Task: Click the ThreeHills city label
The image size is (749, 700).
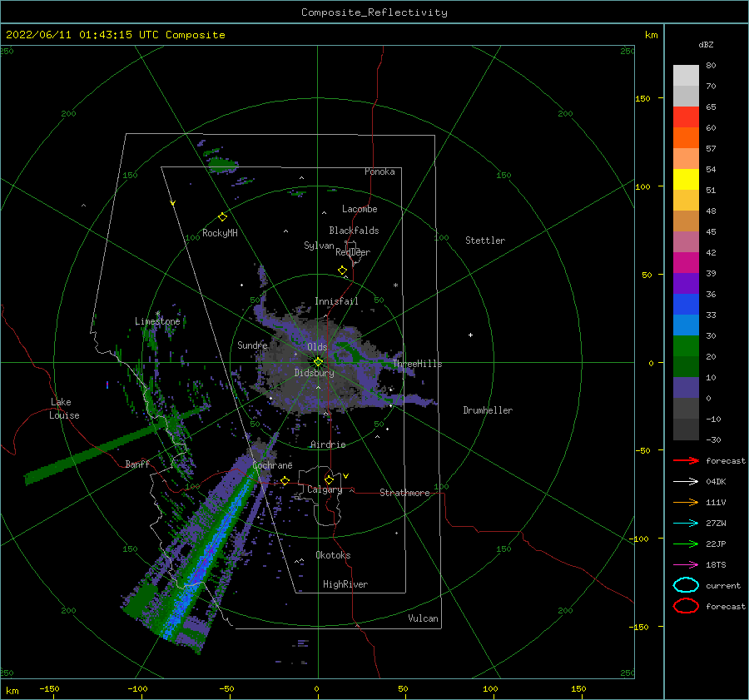Action: [418, 364]
